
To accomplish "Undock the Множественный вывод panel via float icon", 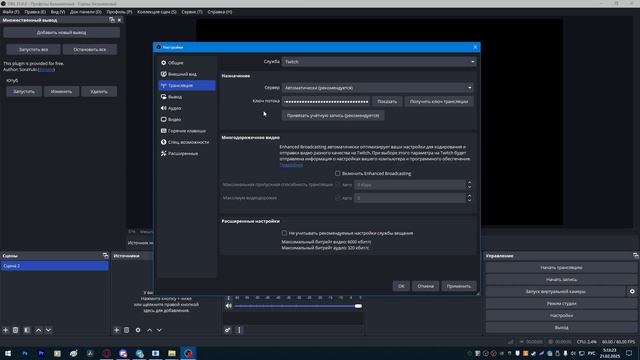I will pos(112,20).
